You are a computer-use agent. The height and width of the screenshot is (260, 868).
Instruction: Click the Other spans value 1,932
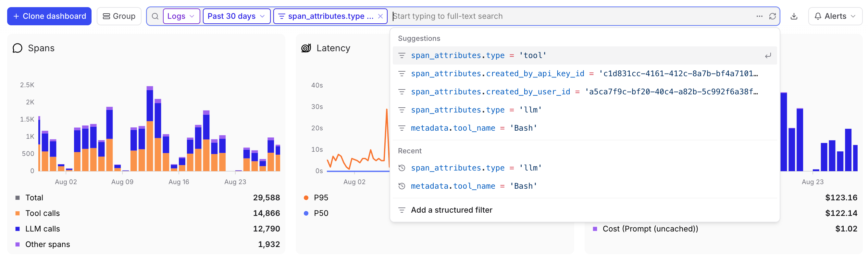point(268,244)
